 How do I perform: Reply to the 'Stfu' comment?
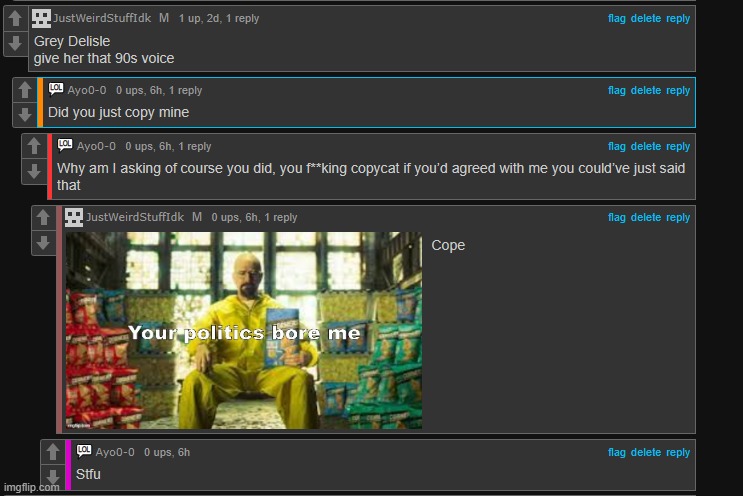pos(678,452)
